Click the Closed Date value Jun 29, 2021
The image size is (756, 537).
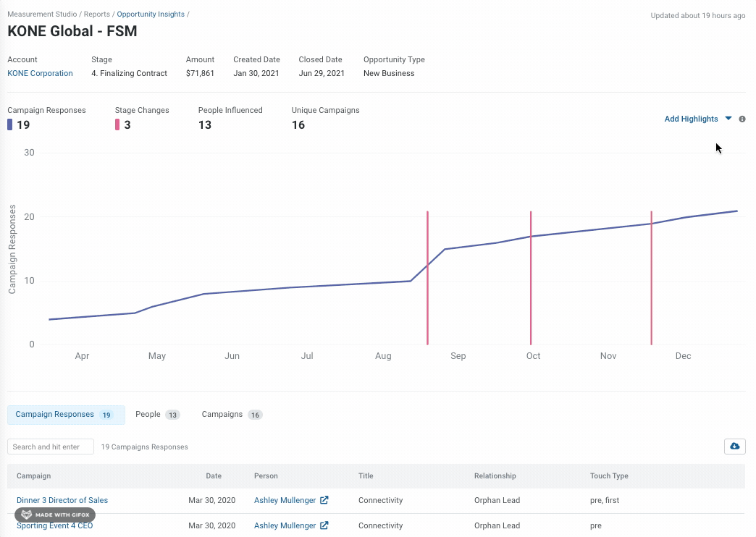click(322, 73)
